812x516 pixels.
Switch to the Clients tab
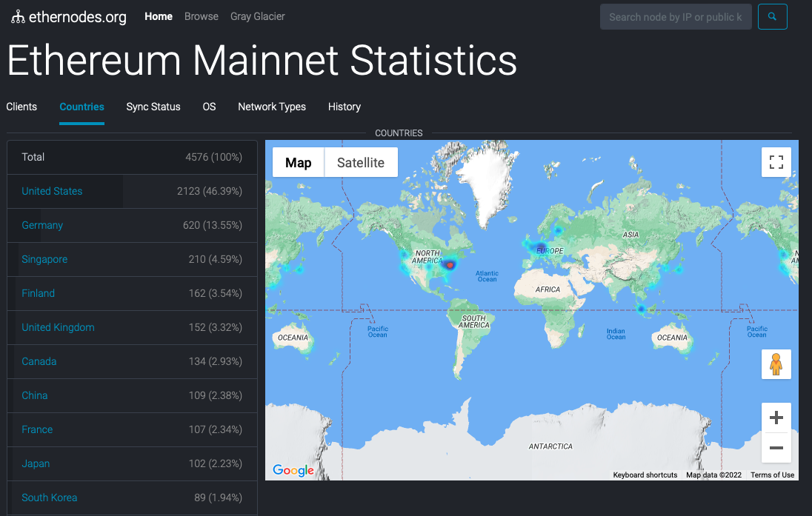(21, 107)
